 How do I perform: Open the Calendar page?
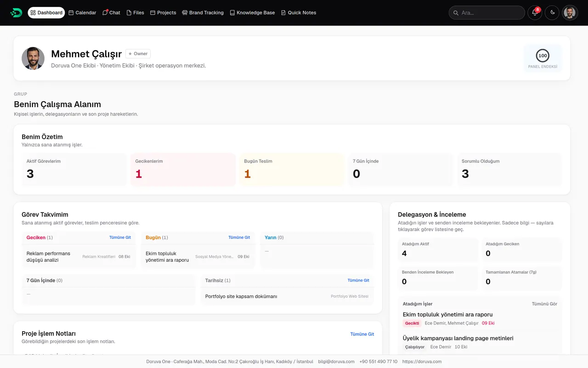pyautogui.click(x=82, y=13)
